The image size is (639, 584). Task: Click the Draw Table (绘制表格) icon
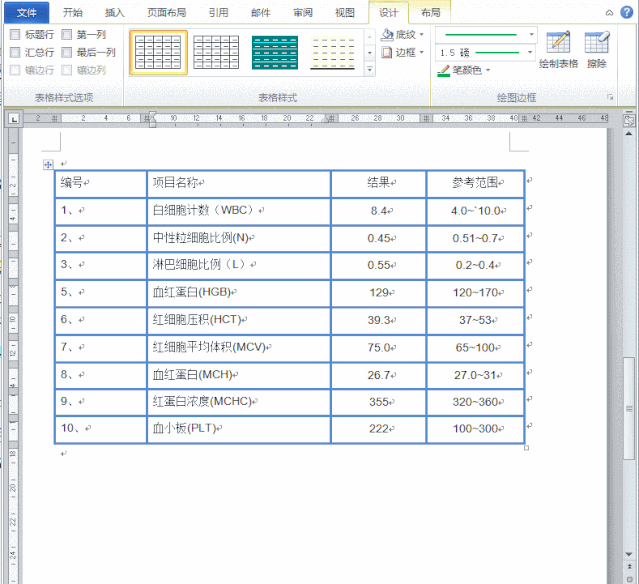tap(558, 42)
